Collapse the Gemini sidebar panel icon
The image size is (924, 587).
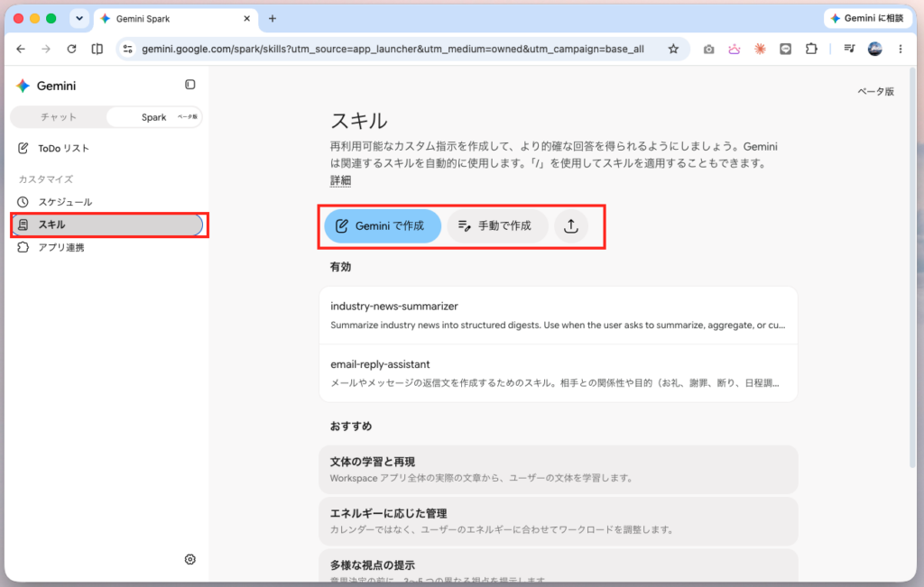(x=189, y=85)
